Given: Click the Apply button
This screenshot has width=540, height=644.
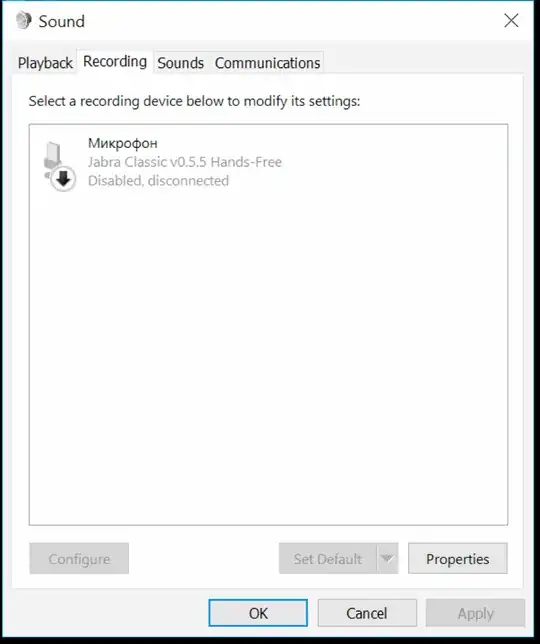Looking at the screenshot, I should tap(476, 613).
